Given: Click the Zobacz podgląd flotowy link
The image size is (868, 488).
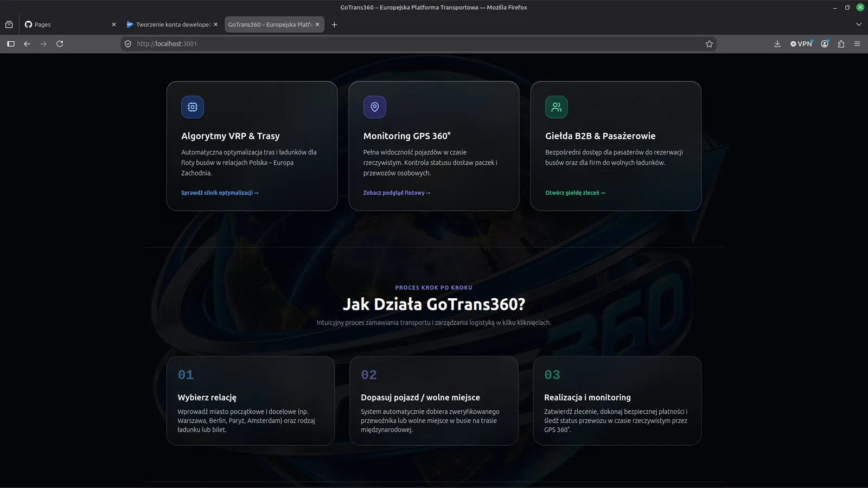Looking at the screenshot, I should pyautogui.click(x=397, y=193).
